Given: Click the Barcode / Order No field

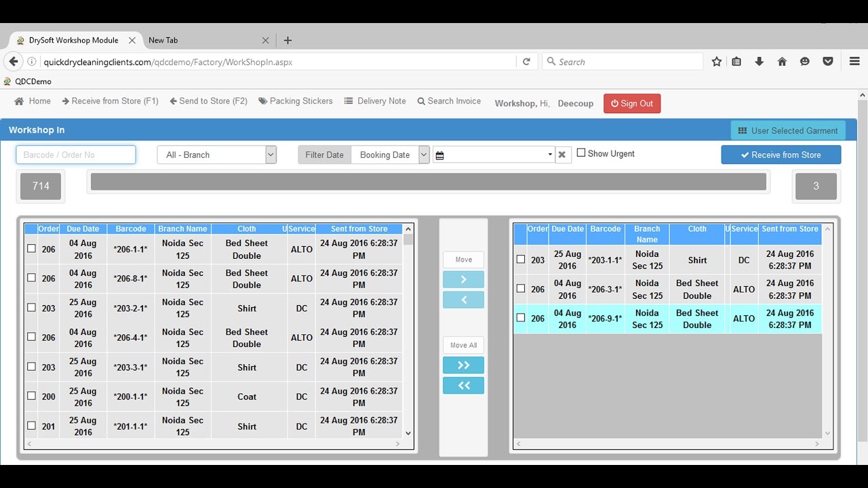Looking at the screenshot, I should pyautogui.click(x=76, y=155).
